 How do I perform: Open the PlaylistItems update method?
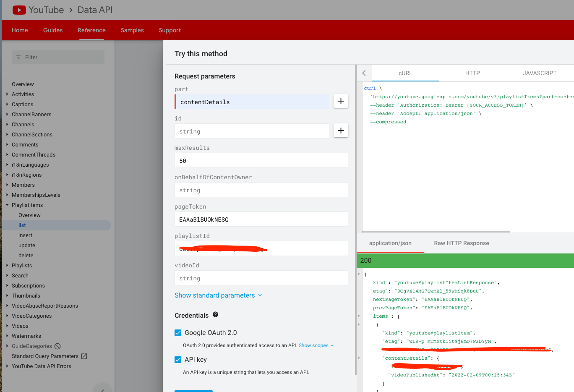click(x=27, y=246)
